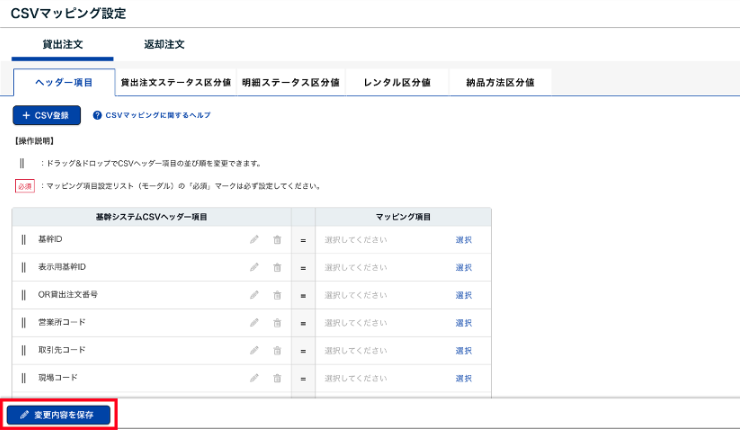740x431 pixels.
Task: Open 貸出注文ステータス区分値 tab
Action: 175,82
